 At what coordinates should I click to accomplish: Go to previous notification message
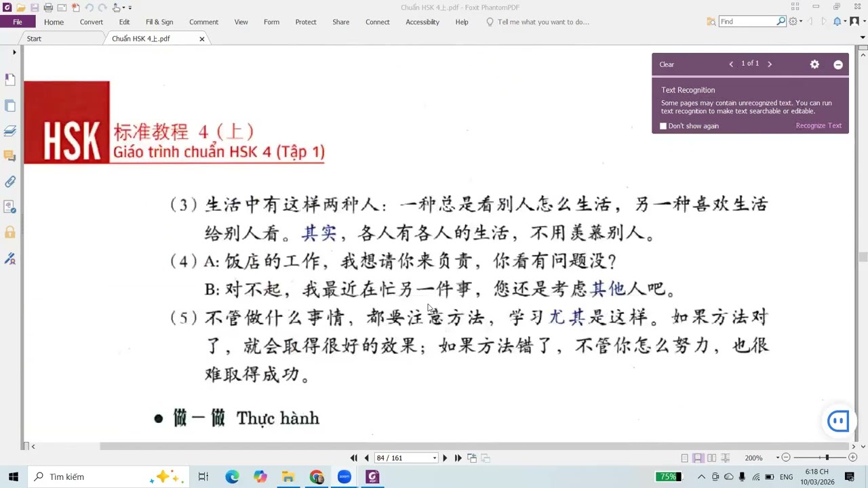coord(731,64)
